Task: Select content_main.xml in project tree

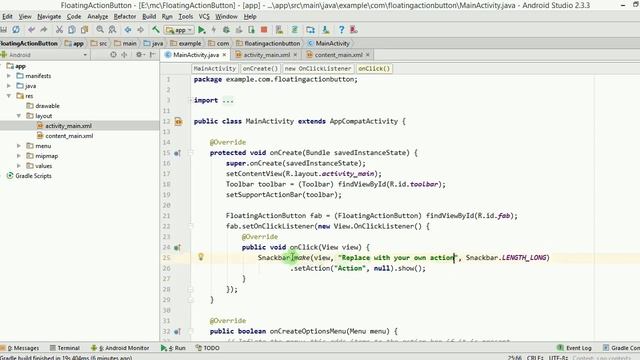Action: pos(65,136)
